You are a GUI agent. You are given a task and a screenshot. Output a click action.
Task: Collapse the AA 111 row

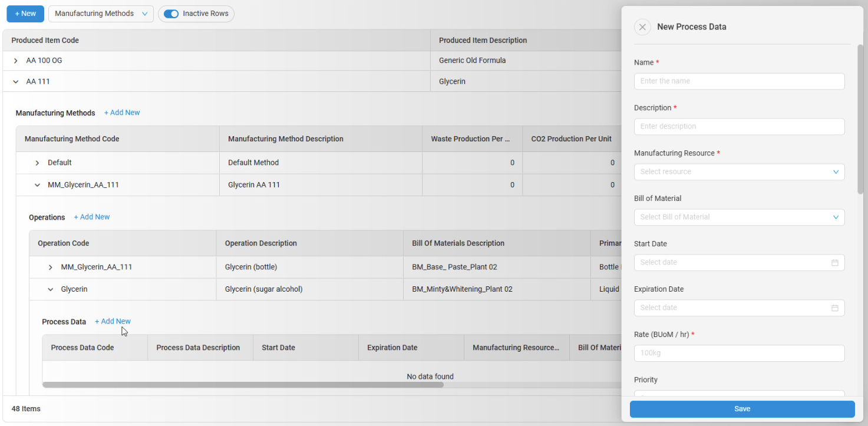[x=16, y=82]
